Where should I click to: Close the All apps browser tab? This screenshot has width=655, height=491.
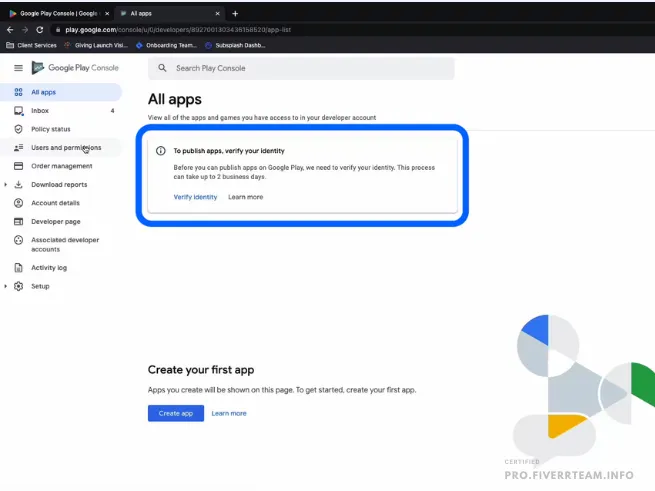218,13
